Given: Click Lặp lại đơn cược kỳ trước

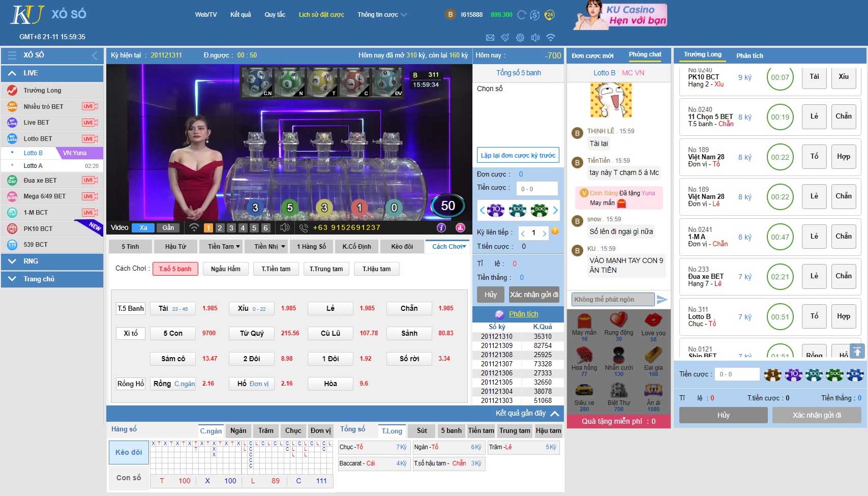Looking at the screenshot, I should pos(518,155).
